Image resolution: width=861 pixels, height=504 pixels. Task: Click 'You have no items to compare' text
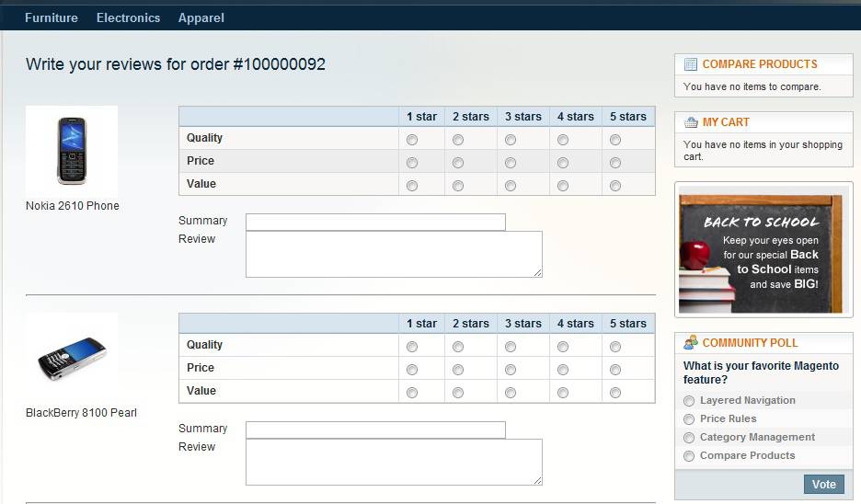click(x=752, y=86)
